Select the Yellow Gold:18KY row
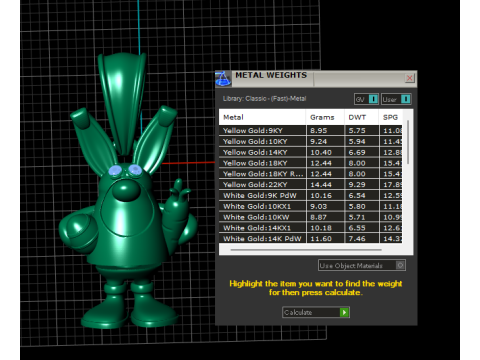This screenshot has width=480, height=360. (x=311, y=163)
